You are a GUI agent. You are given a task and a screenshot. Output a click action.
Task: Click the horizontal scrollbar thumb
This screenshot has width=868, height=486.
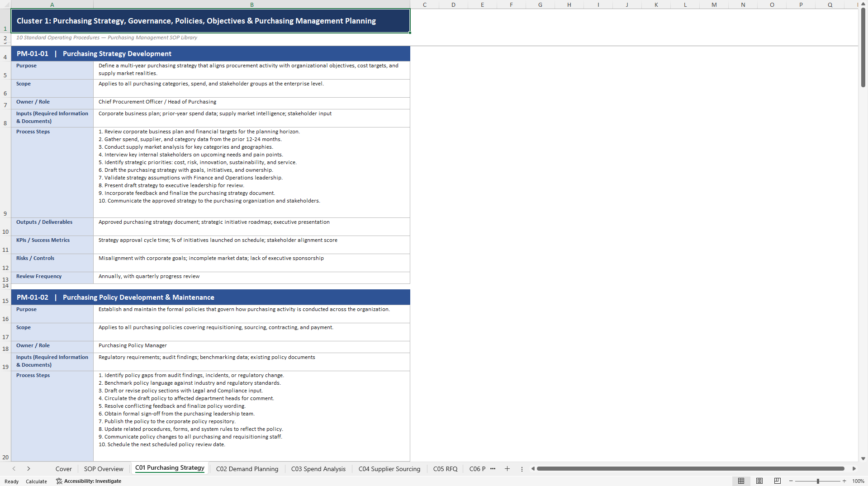click(x=690, y=469)
